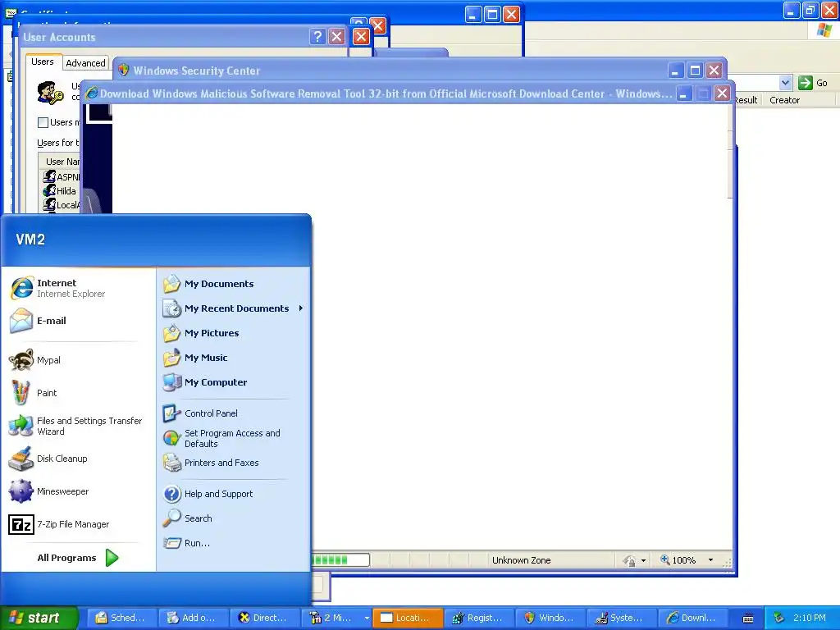The image size is (840, 630).
Task: Click the Start button
Action: 39,618
